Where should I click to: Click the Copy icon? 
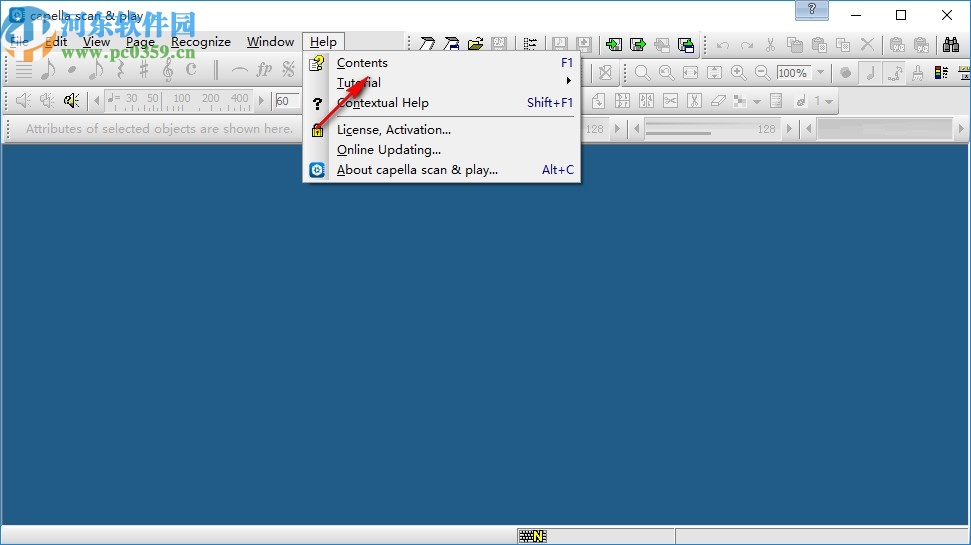coord(795,45)
